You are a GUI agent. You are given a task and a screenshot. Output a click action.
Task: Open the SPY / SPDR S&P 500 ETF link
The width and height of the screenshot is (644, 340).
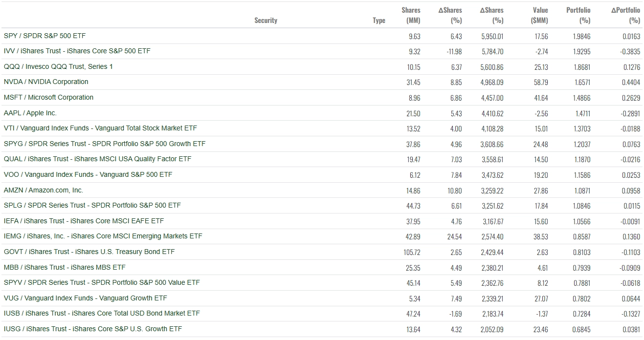[x=44, y=36]
